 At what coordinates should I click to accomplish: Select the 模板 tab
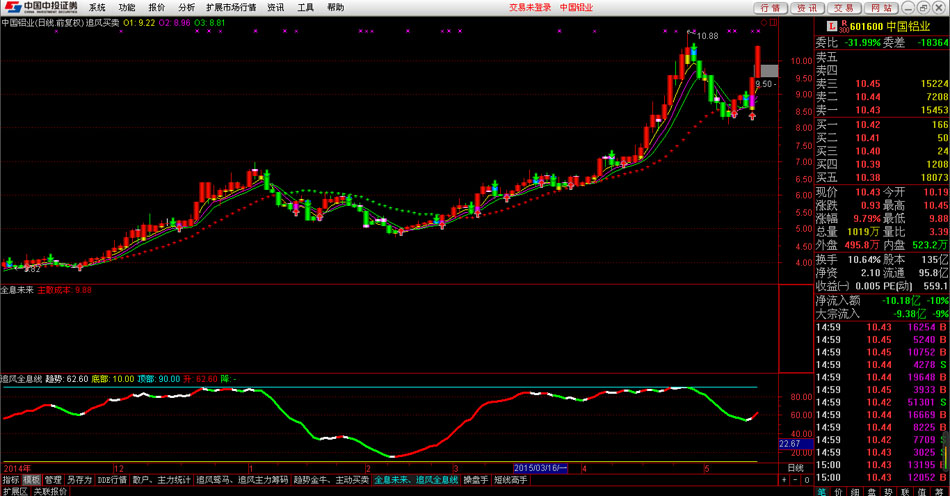32,480
